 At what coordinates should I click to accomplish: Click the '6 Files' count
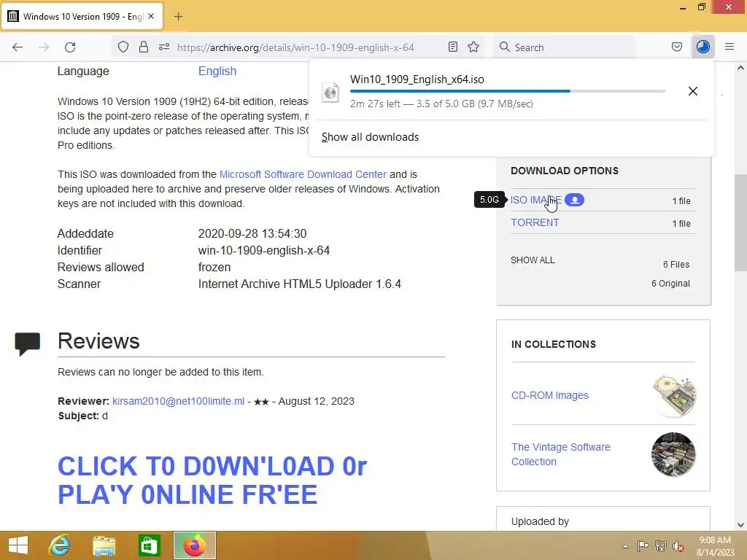(x=676, y=265)
